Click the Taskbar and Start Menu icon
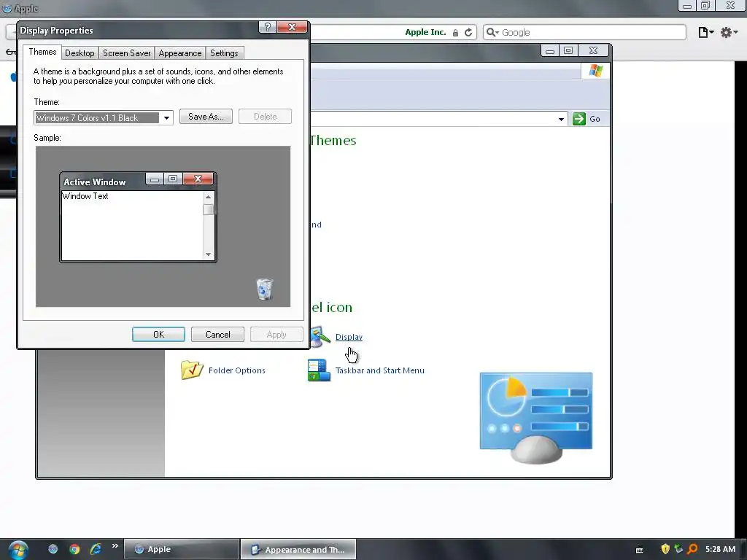This screenshot has width=747, height=560. tap(319, 370)
